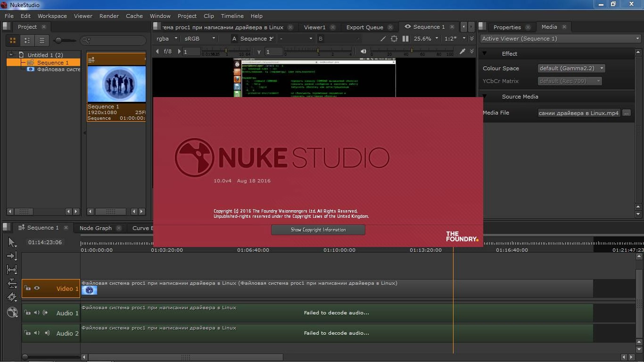This screenshot has width=644, height=362.
Task: Click the timeline panel layout icon
Action: click(x=7, y=227)
